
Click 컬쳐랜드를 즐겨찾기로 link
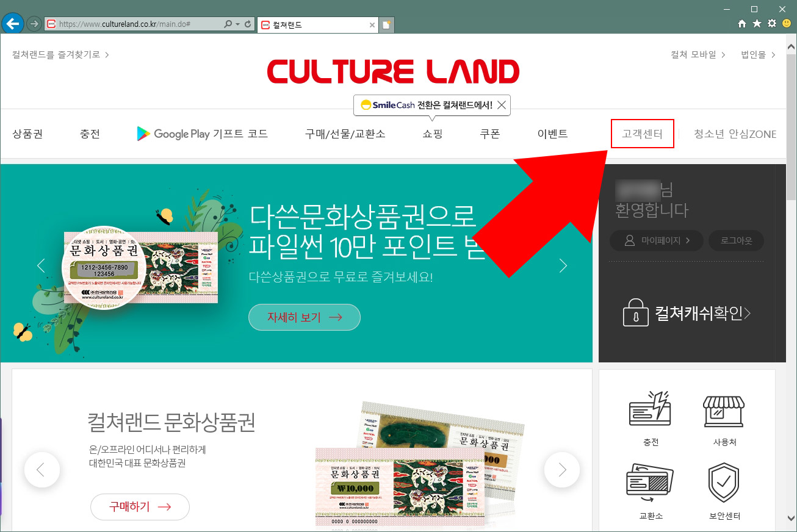[x=60, y=54]
